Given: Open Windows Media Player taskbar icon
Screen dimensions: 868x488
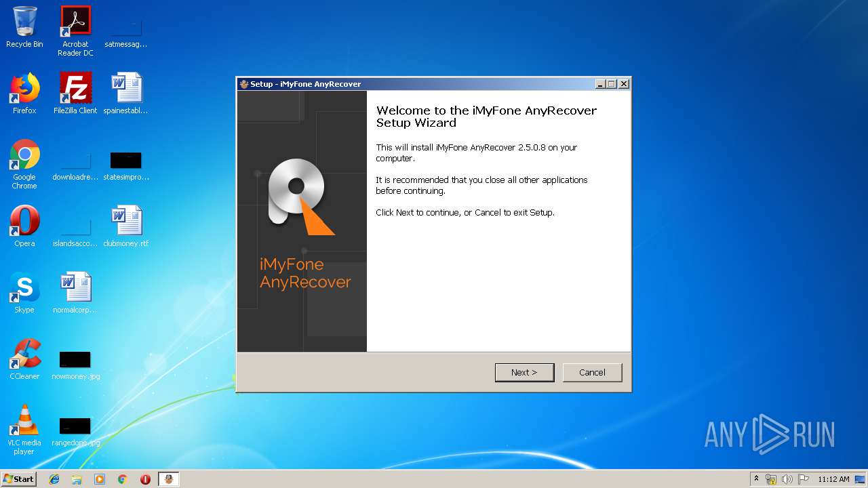Looking at the screenshot, I should [100, 479].
